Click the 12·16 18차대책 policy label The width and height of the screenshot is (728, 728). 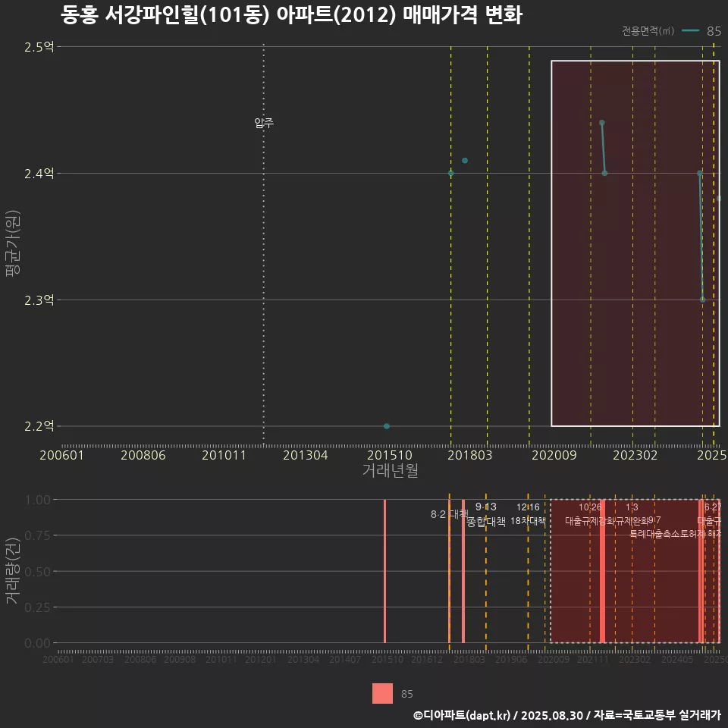[x=528, y=514]
